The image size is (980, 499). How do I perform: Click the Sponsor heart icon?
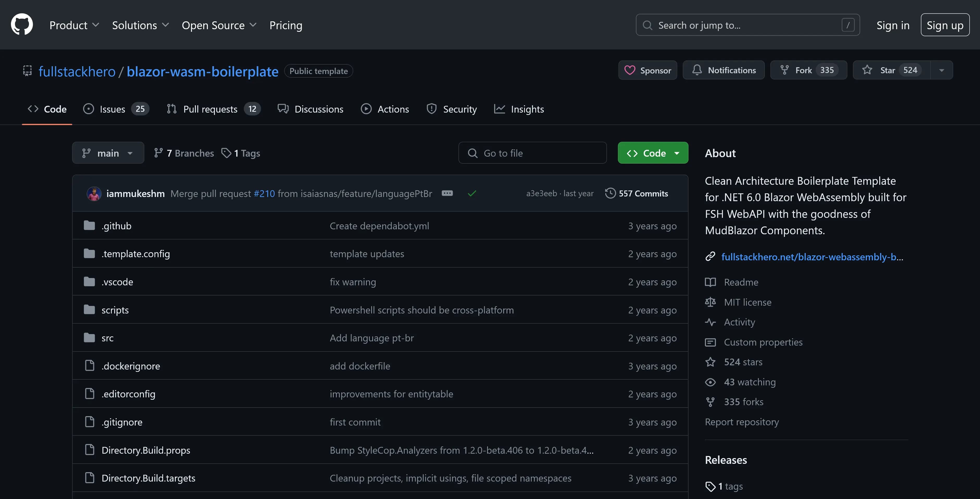pos(630,70)
